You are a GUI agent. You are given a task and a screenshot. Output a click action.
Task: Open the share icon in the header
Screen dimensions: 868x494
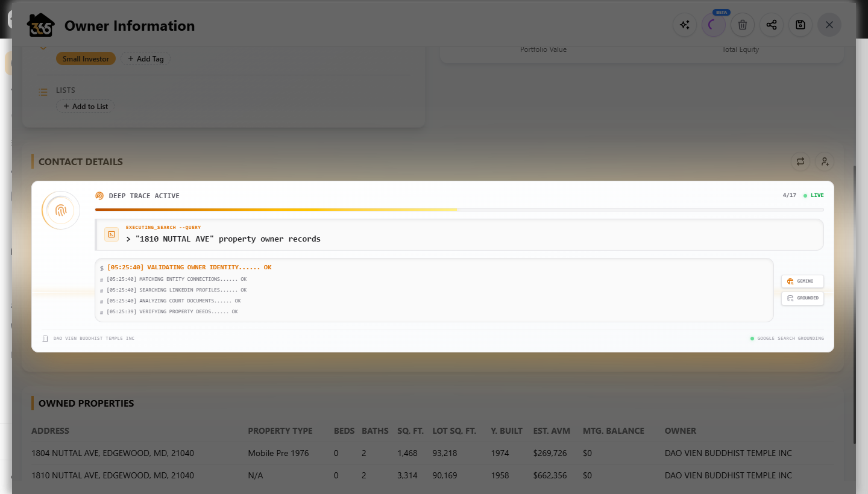click(x=772, y=25)
